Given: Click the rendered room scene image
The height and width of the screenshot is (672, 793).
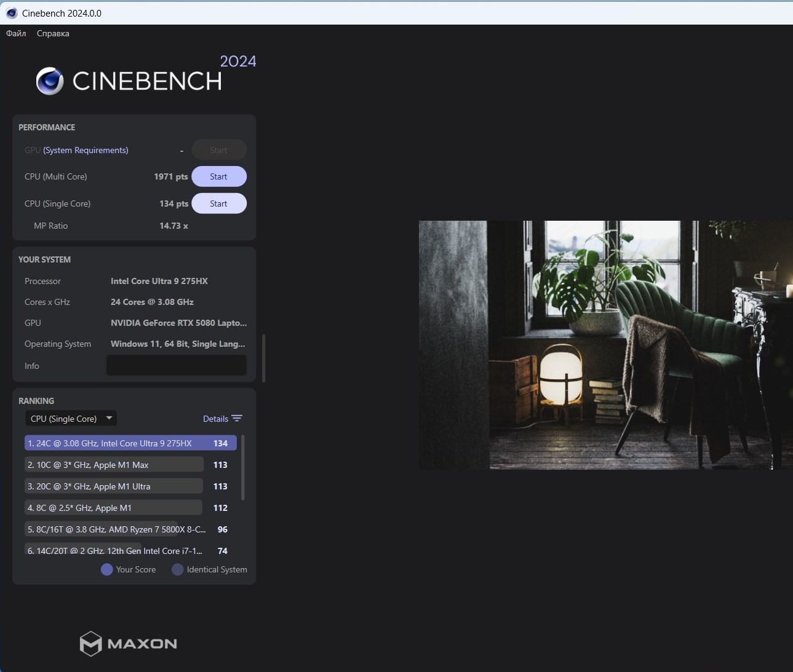Looking at the screenshot, I should [x=605, y=345].
